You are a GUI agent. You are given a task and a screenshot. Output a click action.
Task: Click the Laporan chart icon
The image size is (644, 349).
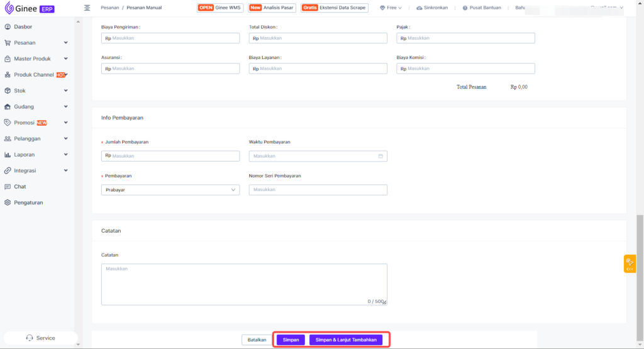coord(8,155)
